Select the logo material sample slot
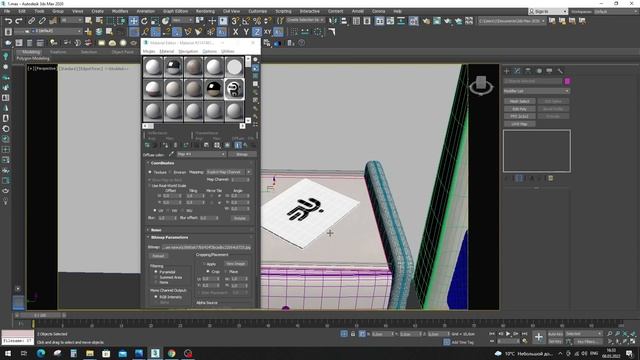The height and width of the screenshot is (360, 640). (x=234, y=89)
